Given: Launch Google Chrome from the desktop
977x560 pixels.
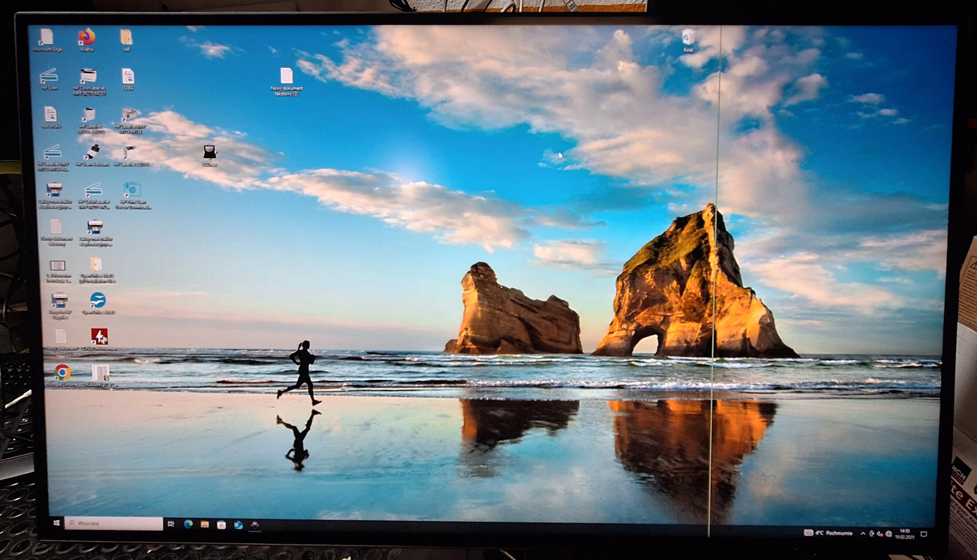Looking at the screenshot, I should (x=62, y=372).
